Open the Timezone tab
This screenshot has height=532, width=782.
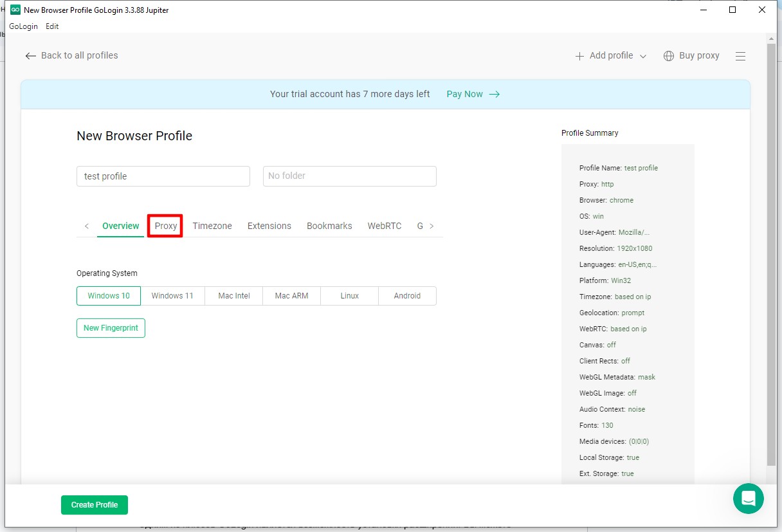212,226
